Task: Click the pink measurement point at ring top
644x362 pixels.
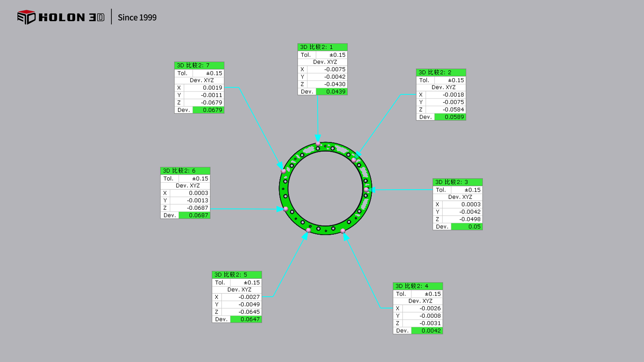Action: (x=318, y=143)
